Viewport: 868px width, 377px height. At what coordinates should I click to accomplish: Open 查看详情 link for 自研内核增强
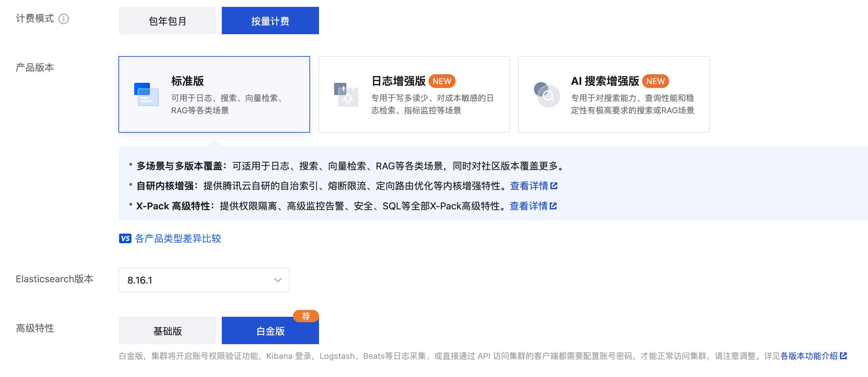pyautogui.click(x=529, y=186)
